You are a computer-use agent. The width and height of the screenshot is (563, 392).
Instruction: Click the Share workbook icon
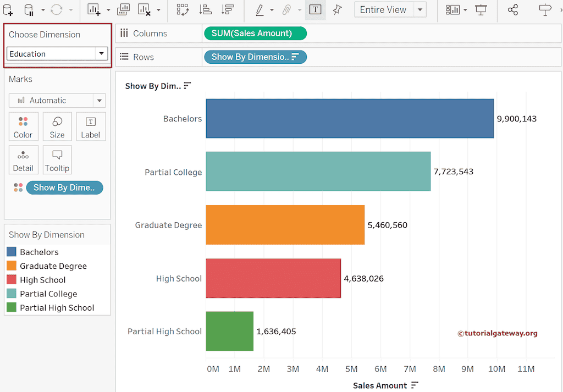tap(511, 10)
